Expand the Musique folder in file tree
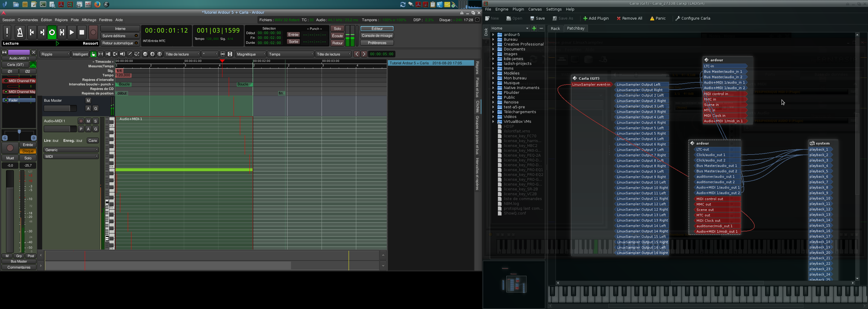Screen dimensions: 868x309 pos(493,83)
